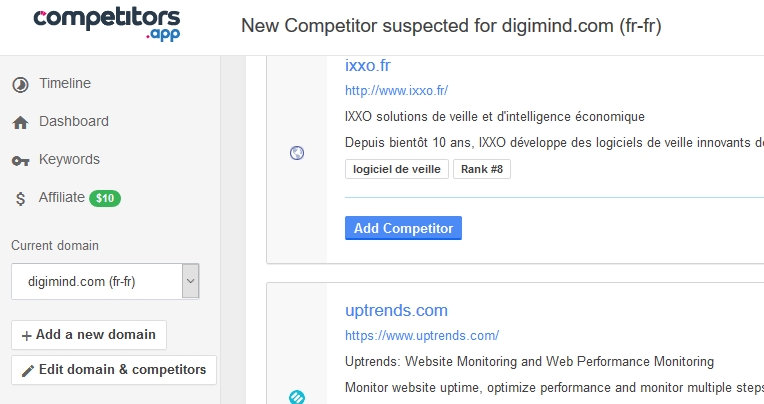764x404 pixels.
Task: Click the logiciel de veille keyword tag
Action: [397, 169]
